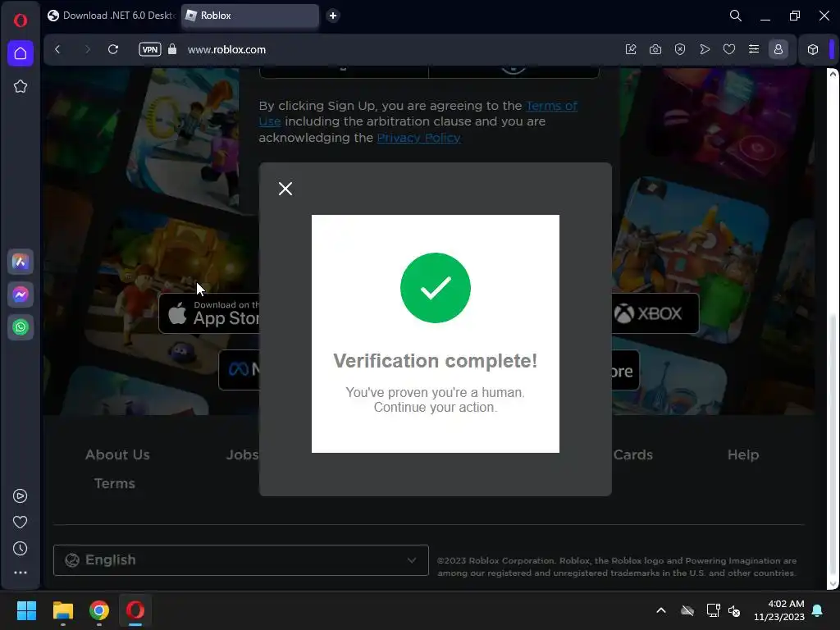Open the Opera main menu logo
Image resolution: width=840 pixels, height=630 pixels.
21,21
